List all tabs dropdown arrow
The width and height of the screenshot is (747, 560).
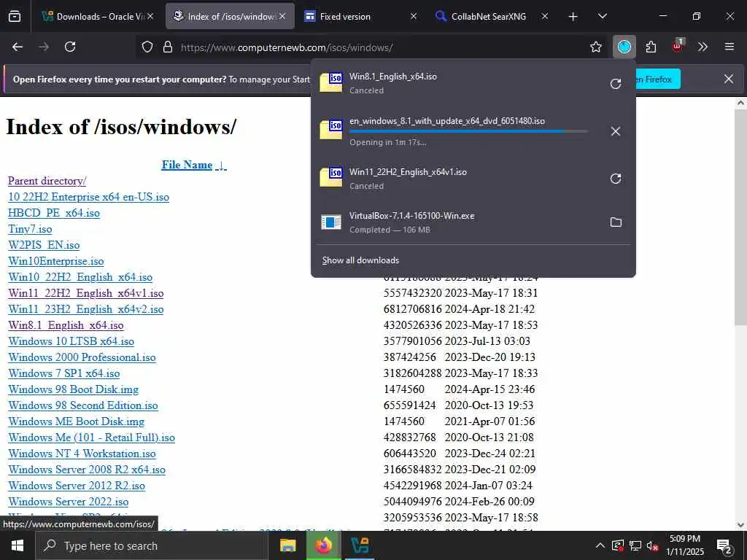coord(602,16)
